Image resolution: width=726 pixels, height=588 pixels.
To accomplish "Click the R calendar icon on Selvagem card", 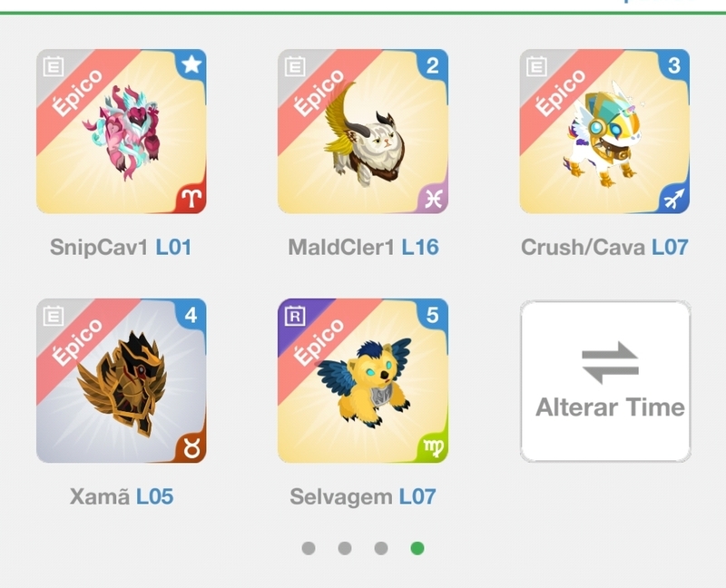I will point(295,316).
